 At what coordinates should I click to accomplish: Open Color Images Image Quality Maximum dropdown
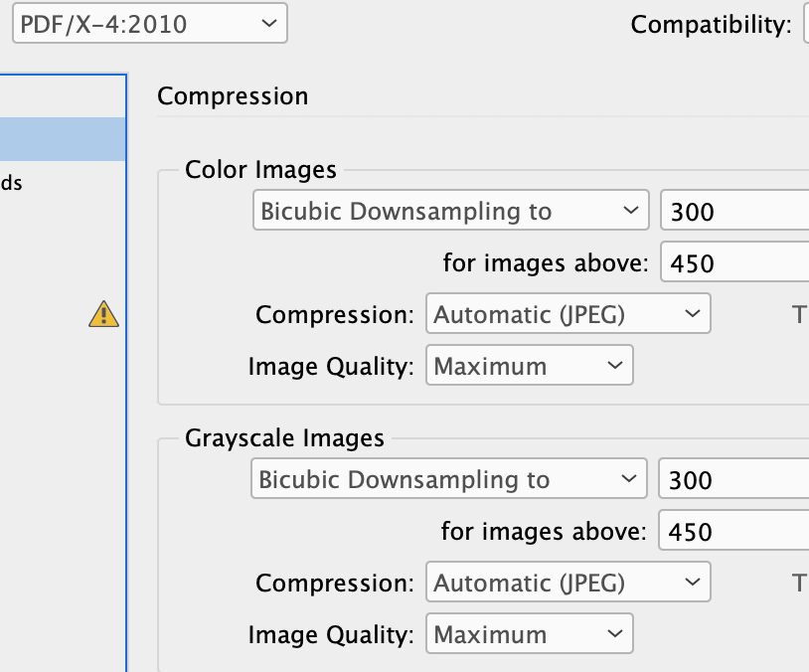pyautogui.click(x=530, y=365)
